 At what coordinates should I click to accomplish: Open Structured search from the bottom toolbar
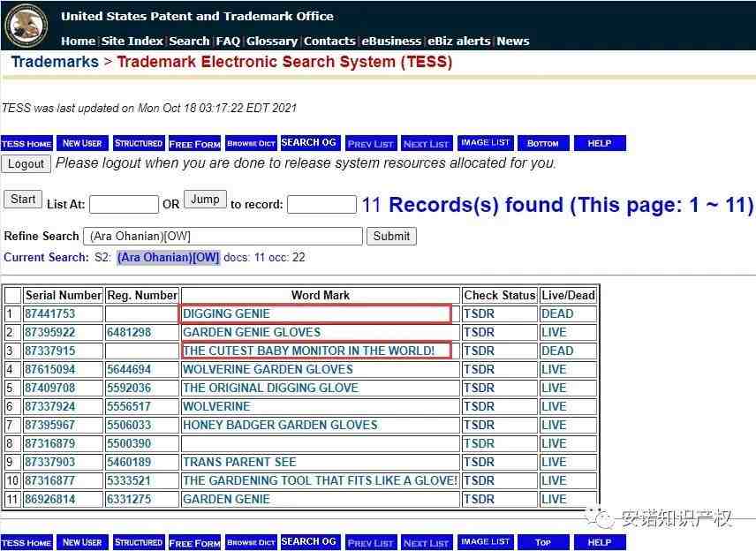139,542
